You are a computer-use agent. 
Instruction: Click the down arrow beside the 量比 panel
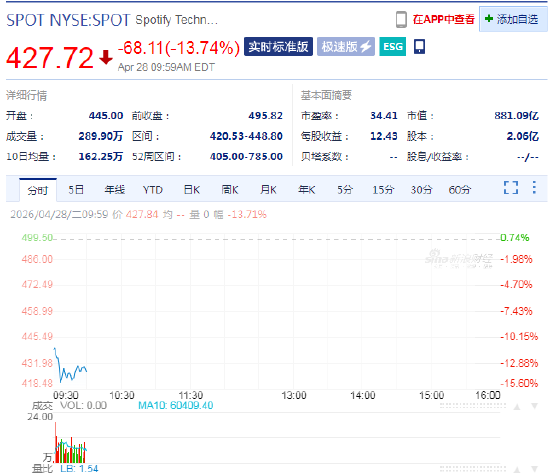click(x=534, y=469)
